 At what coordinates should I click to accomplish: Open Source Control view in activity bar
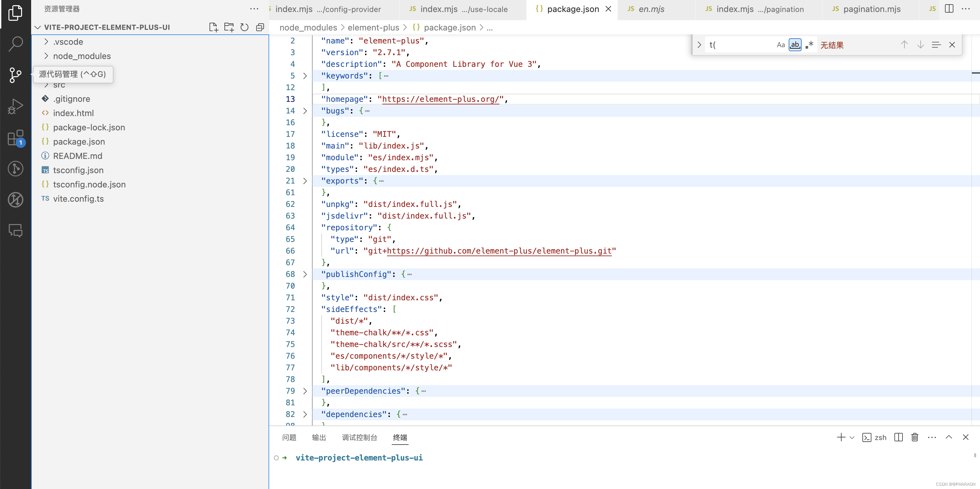15,75
